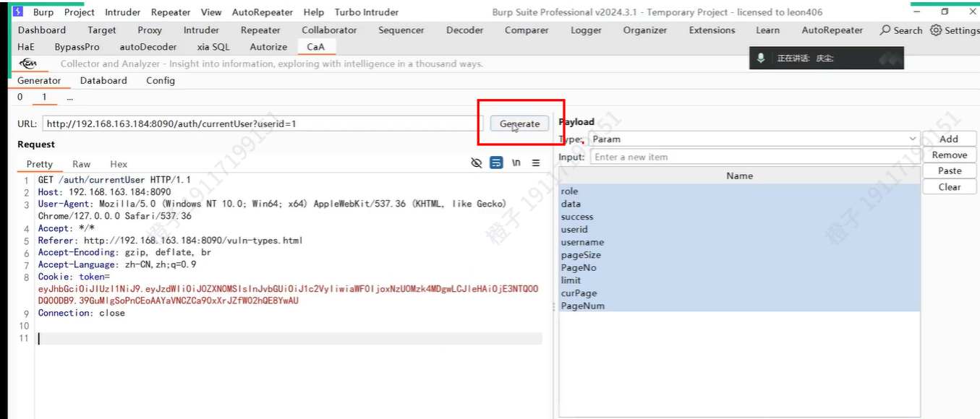This screenshot has width=980, height=419.
Task: Select the 'role' payload row
Action: (739, 191)
